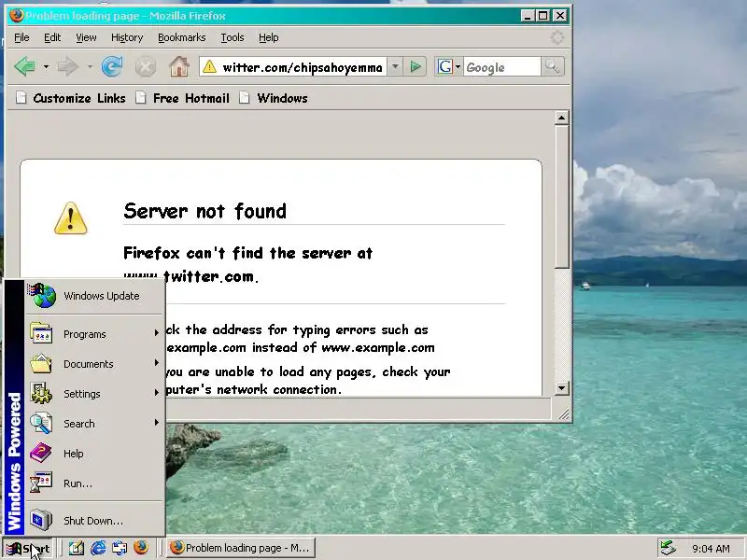Click the network system tray icon

pos(669,549)
